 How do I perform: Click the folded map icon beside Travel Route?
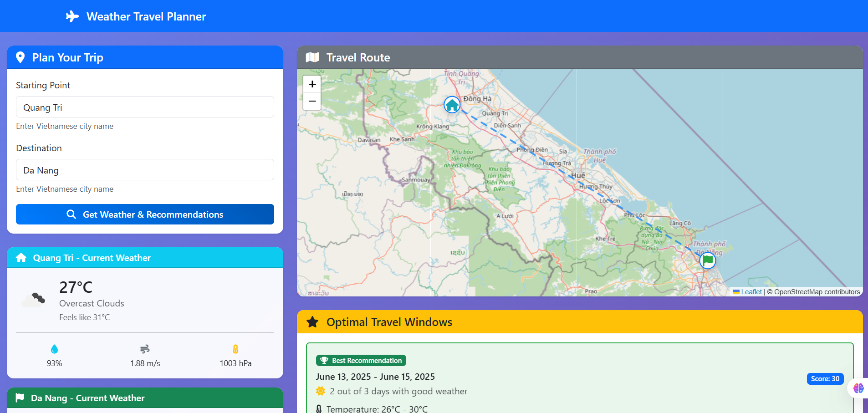coord(312,57)
